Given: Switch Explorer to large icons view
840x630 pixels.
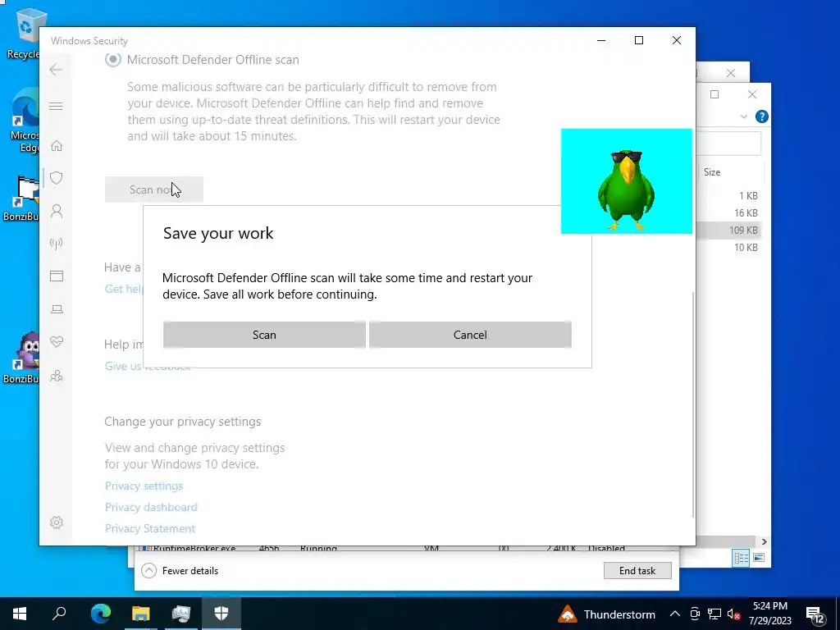Looking at the screenshot, I should (758, 558).
